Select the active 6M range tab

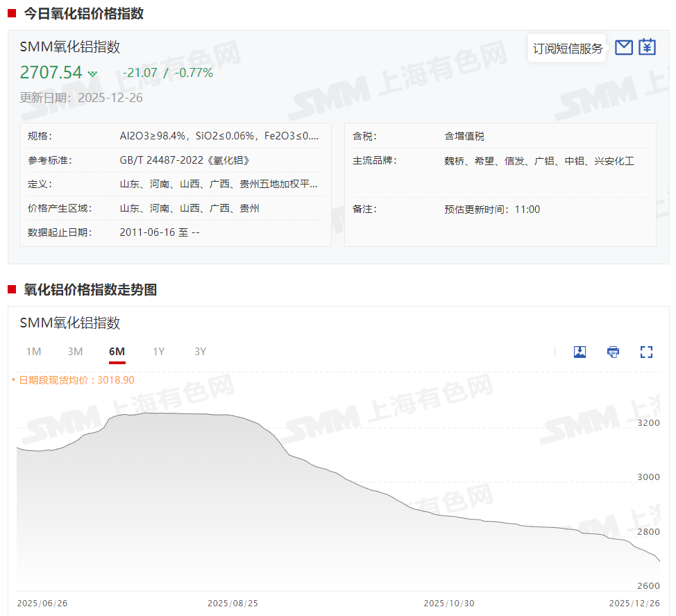[117, 352]
